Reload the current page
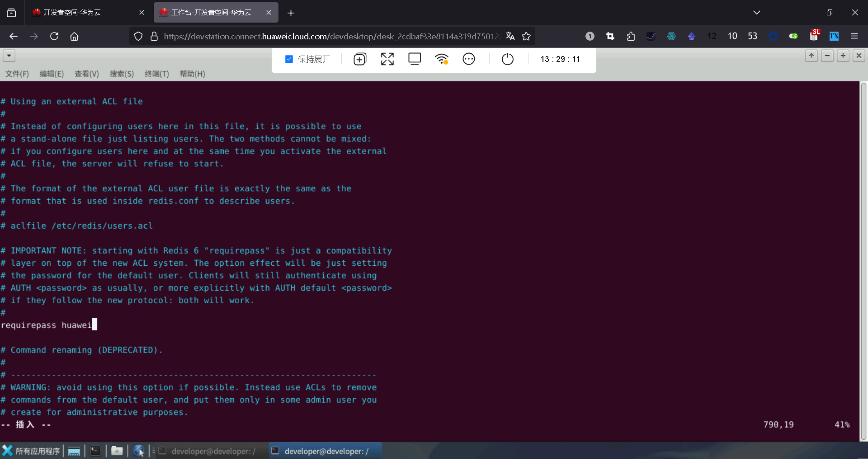Screen dimensions: 868x461 pyautogui.click(x=54, y=36)
